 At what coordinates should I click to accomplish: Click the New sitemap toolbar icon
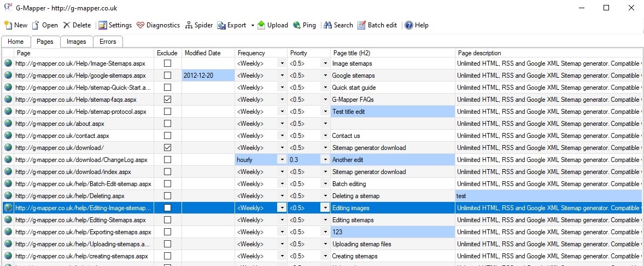[8, 25]
